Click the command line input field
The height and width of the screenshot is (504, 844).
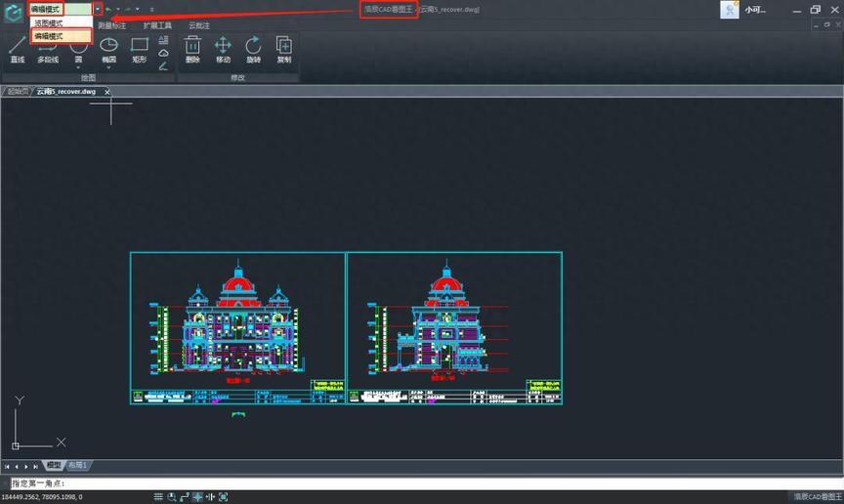tap(391, 483)
